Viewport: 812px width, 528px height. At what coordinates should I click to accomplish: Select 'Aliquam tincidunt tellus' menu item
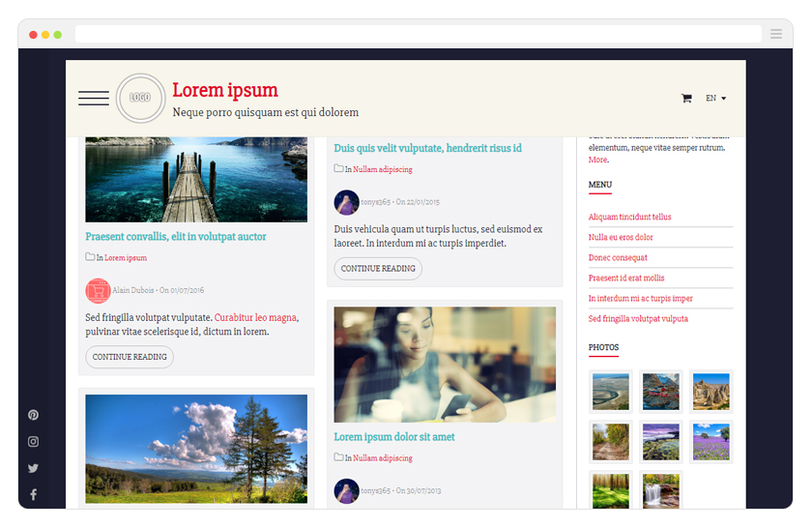(629, 217)
